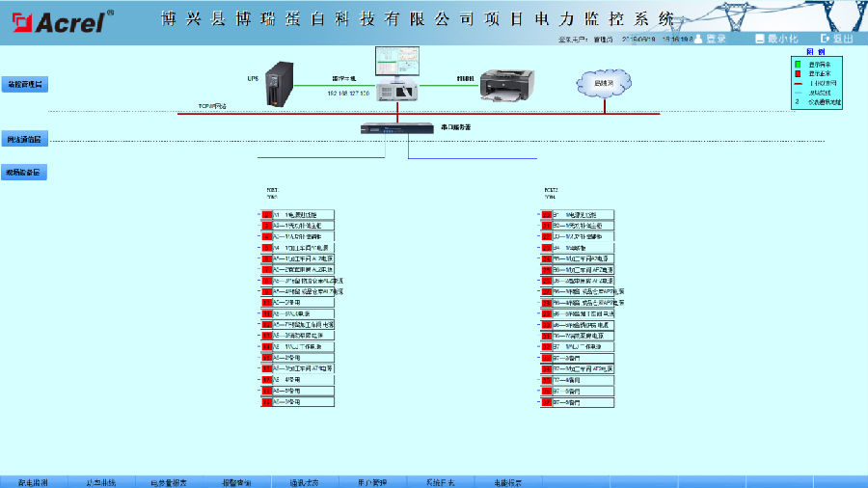Screen dimensions: 868x488
Task: Select the monitoring host computer icon
Action: 397,73
